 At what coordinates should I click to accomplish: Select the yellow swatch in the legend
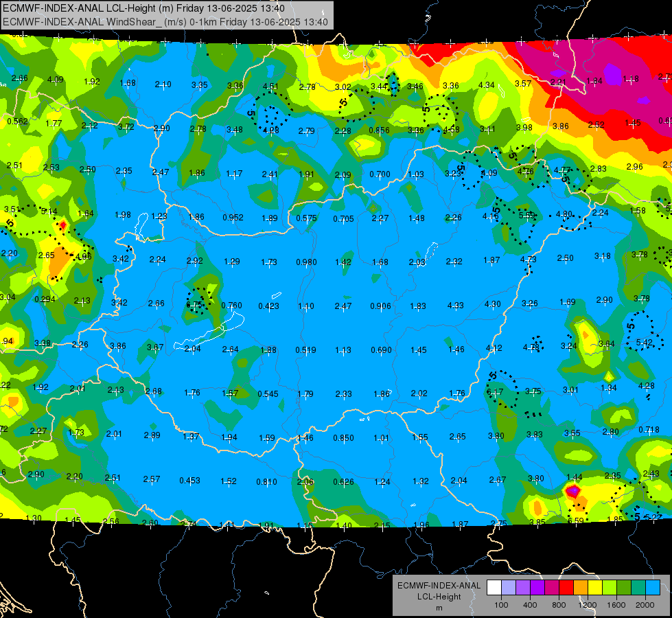[595, 588]
